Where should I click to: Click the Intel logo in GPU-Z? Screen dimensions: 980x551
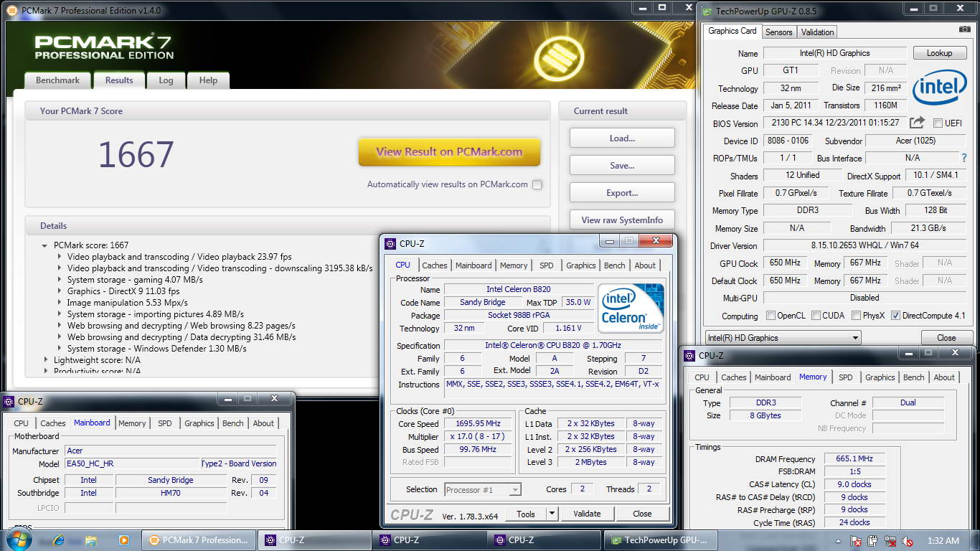click(939, 88)
